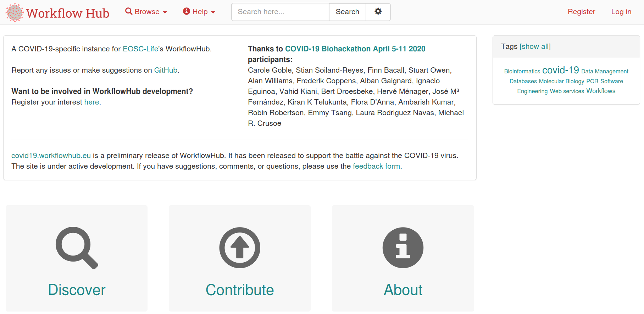Image resolution: width=644 pixels, height=314 pixels.
Task: Open the EOSC-Life link
Action: pos(140,49)
